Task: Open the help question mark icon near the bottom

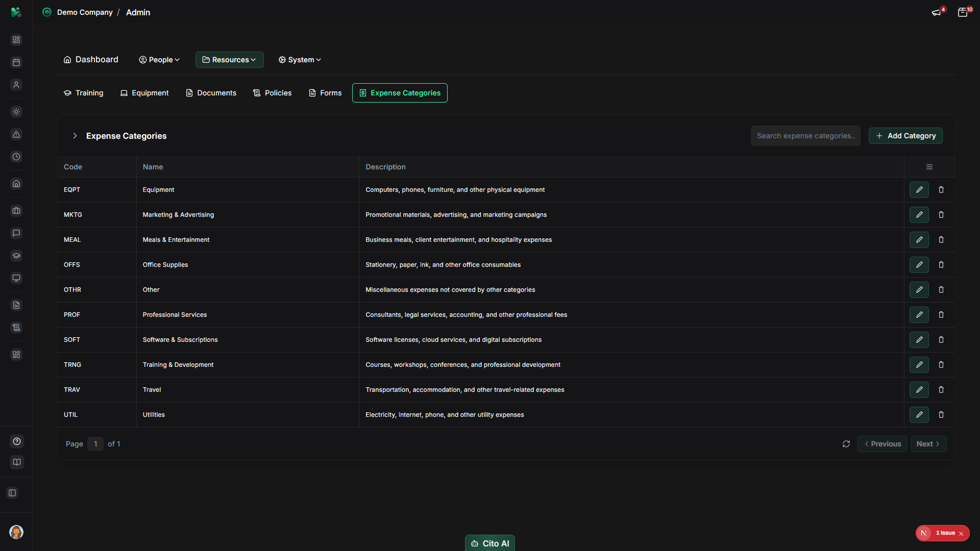Action: tap(16, 441)
